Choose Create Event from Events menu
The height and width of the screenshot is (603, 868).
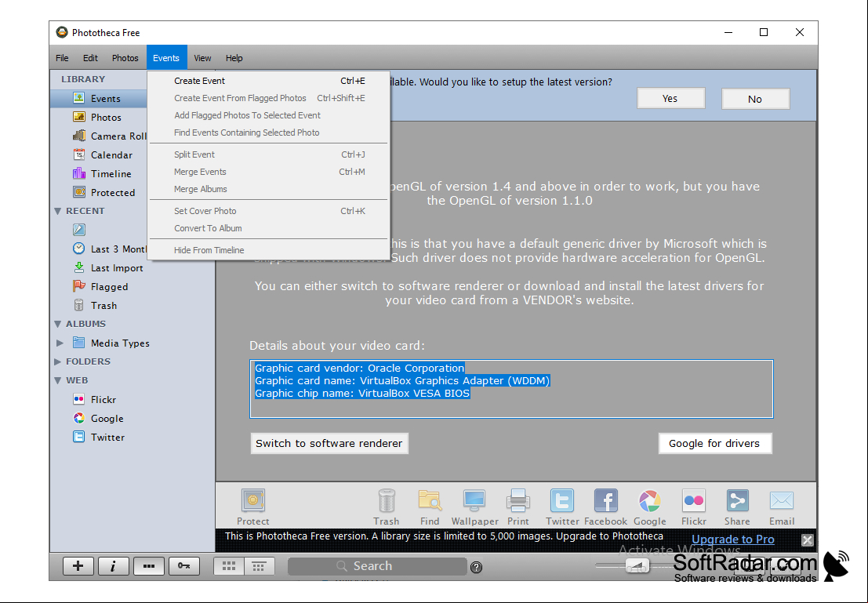[268, 81]
